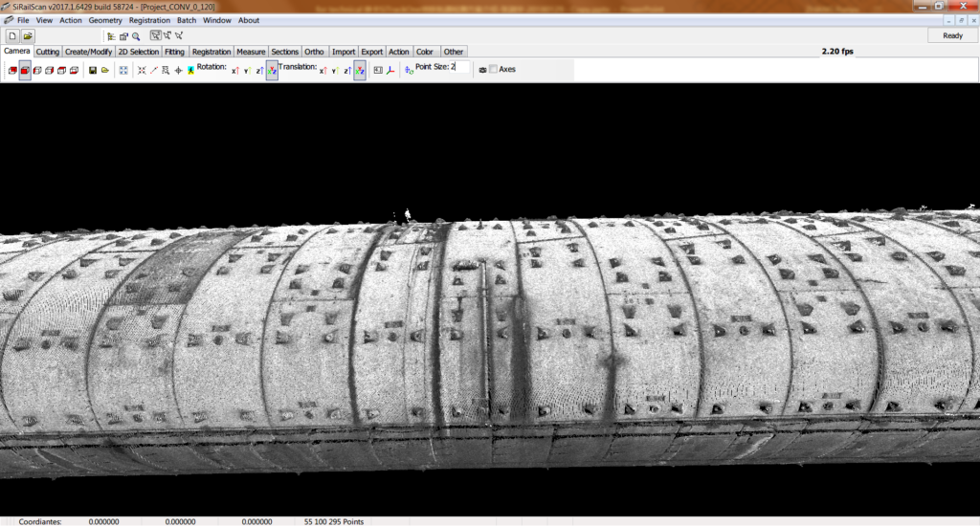980x526 pixels.
Task: Click the crosshair target icon
Action: click(x=178, y=70)
